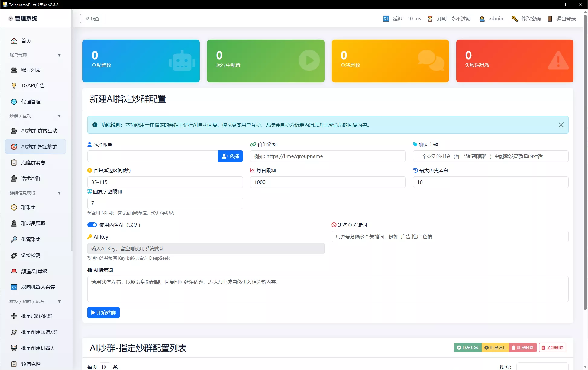Focus the 黑名单关键词 input
The image size is (588, 370).
click(450, 236)
